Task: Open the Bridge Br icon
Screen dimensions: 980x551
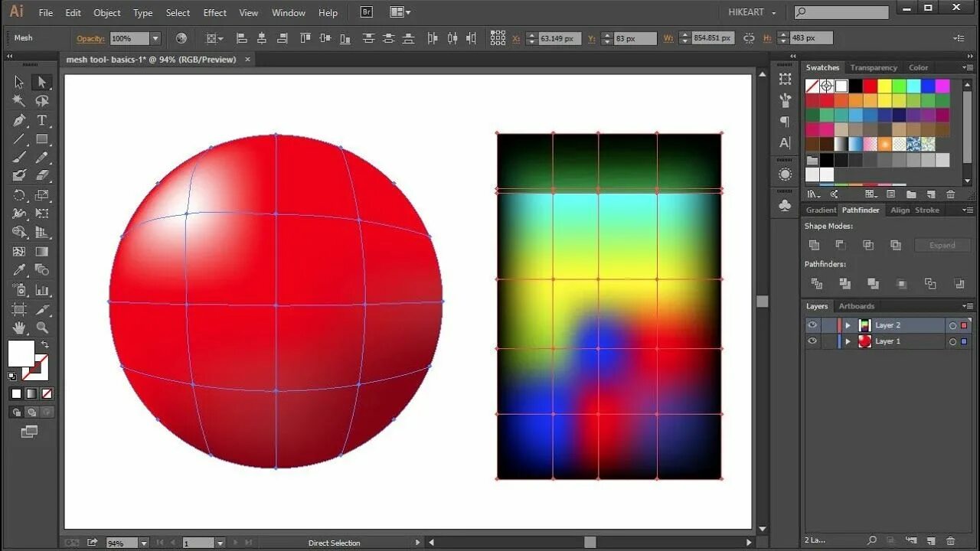Action: 366,12
